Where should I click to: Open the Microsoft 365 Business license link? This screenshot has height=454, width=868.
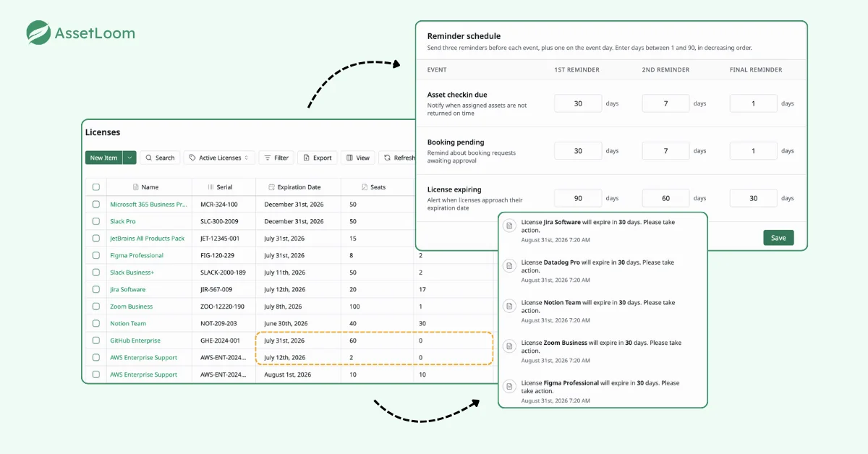click(148, 205)
